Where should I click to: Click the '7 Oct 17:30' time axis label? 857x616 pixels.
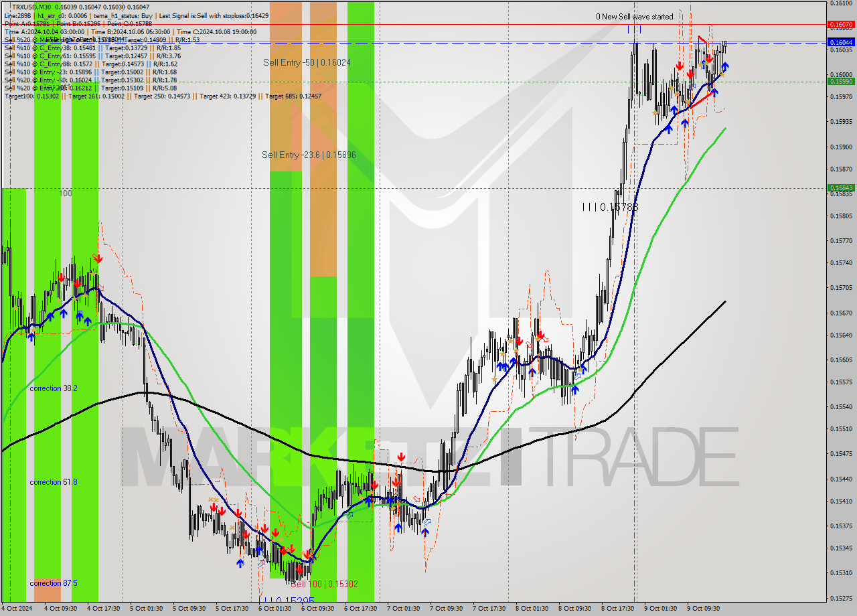489,609
